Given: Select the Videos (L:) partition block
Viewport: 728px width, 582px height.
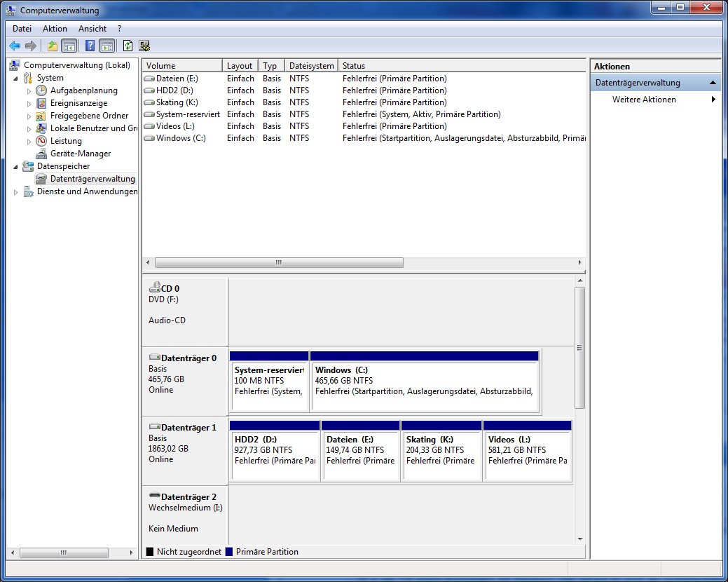Looking at the screenshot, I should (528, 451).
